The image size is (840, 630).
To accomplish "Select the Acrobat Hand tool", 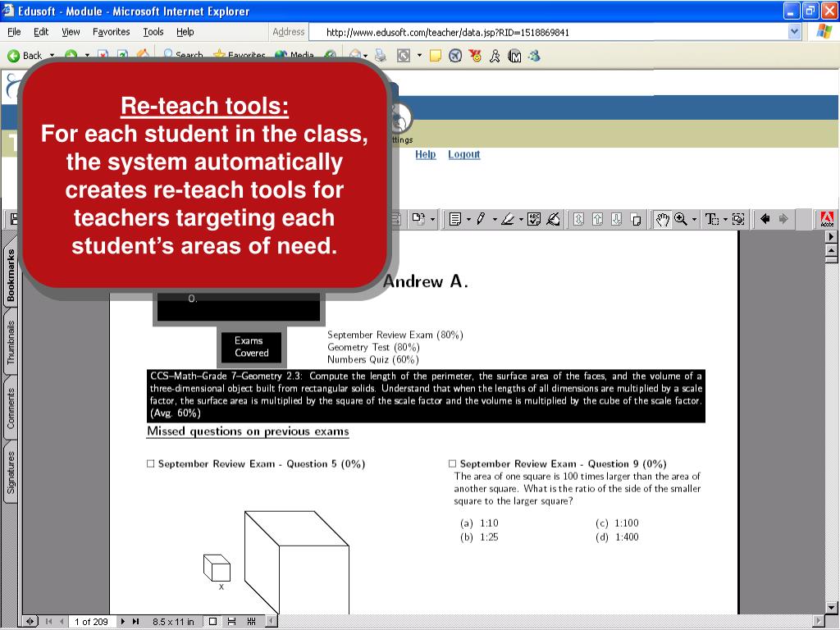I will click(x=663, y=218).
